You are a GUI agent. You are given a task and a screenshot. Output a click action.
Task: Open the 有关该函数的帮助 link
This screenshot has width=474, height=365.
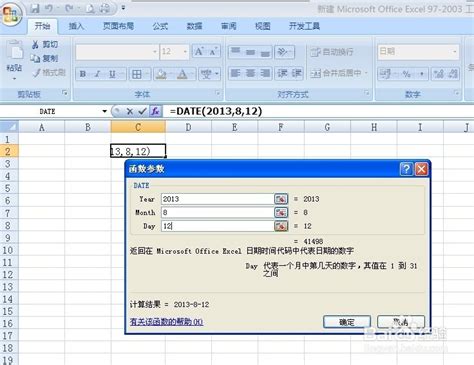click(166, 322)
